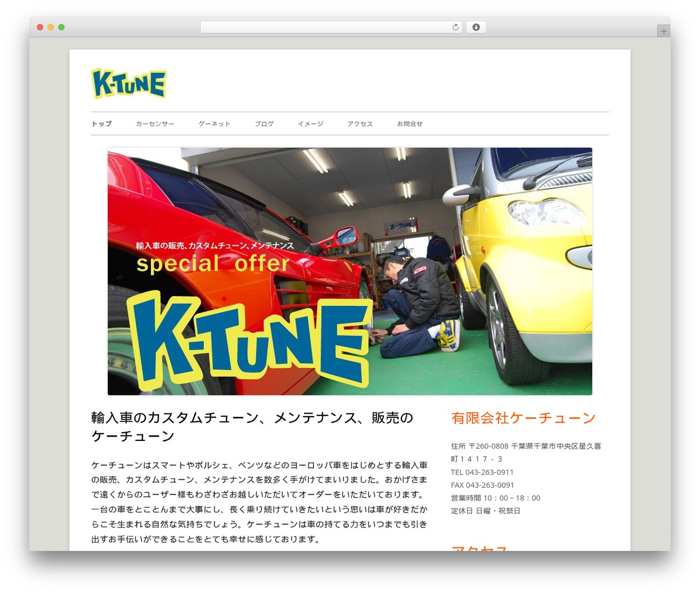Open the グーネット navigation item
This screenshot has width=700, height=593.
click(x=214, y=124)
